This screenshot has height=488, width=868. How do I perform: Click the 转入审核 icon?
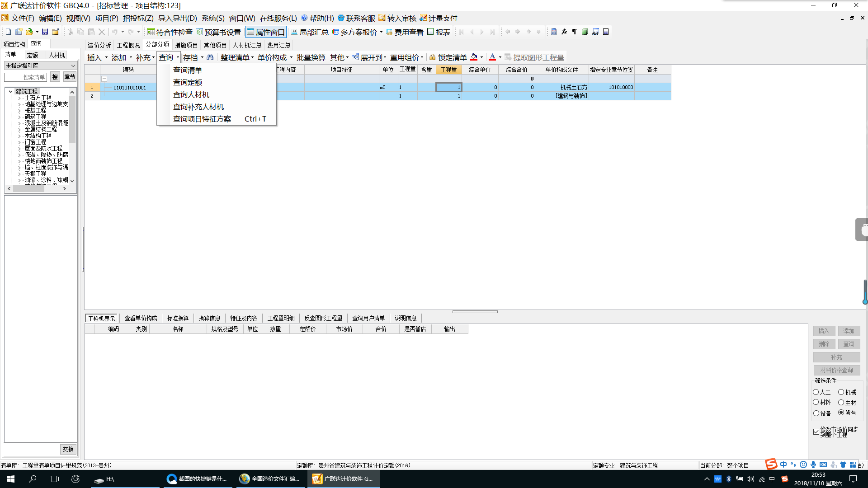pos(382,18)
